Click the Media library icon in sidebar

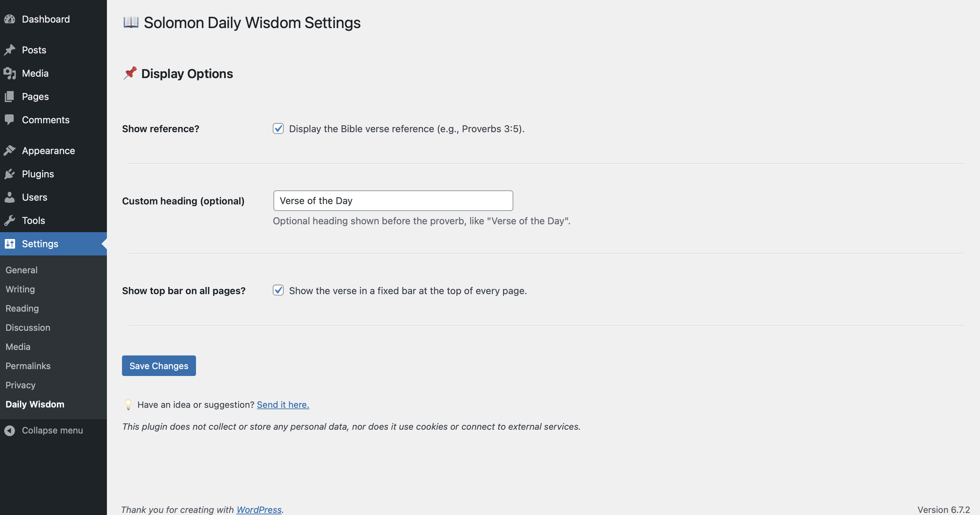10,73
